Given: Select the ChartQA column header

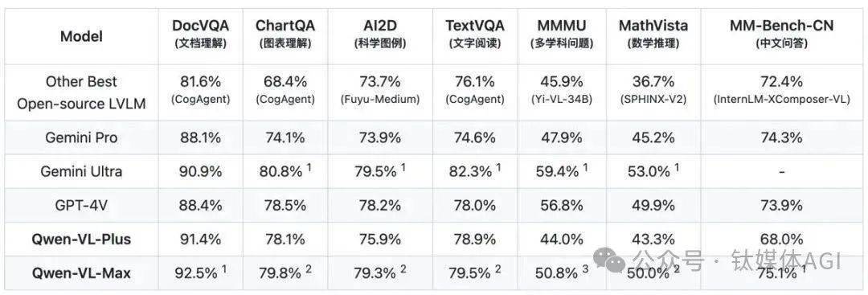Looking at the screenshot, I should pos(285,34).
